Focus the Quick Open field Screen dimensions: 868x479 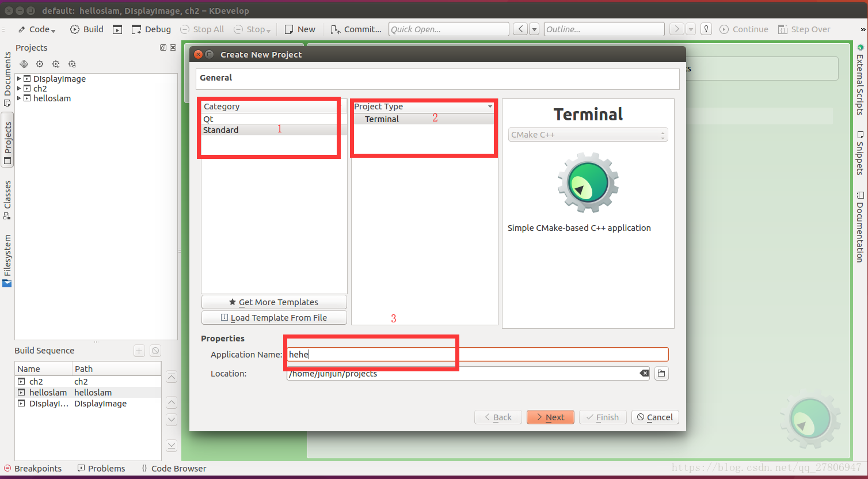point(449,29)
